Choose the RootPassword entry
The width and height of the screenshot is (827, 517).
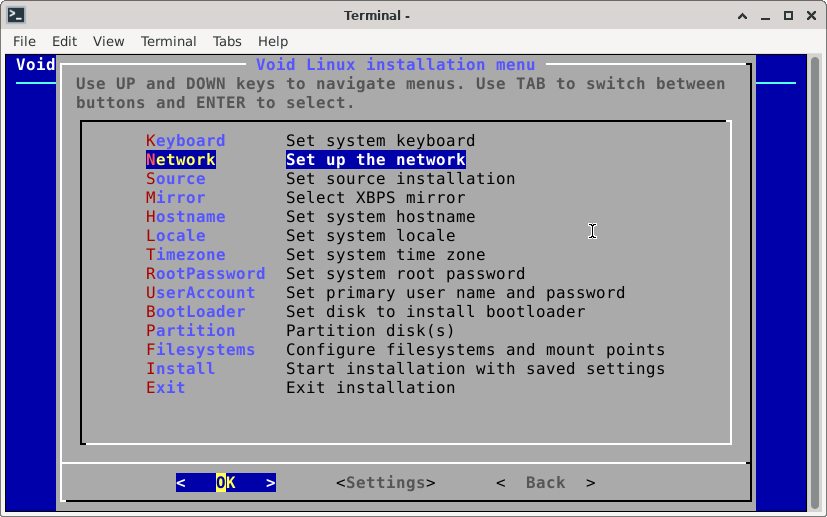pos(205,274)
